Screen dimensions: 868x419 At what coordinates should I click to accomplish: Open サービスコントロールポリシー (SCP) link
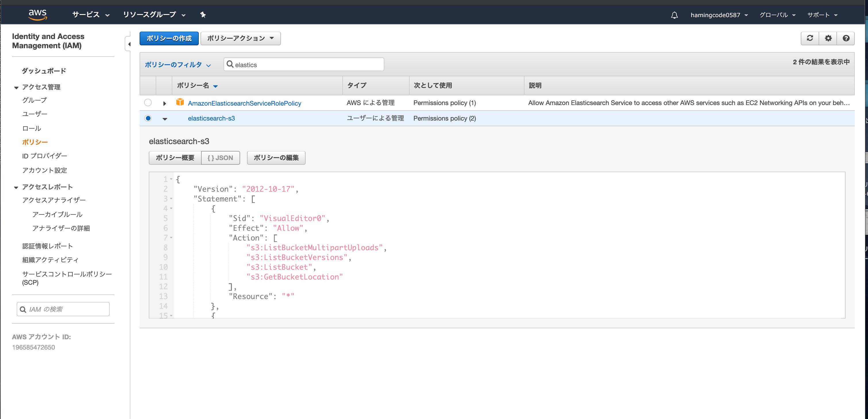pos(67,278)
